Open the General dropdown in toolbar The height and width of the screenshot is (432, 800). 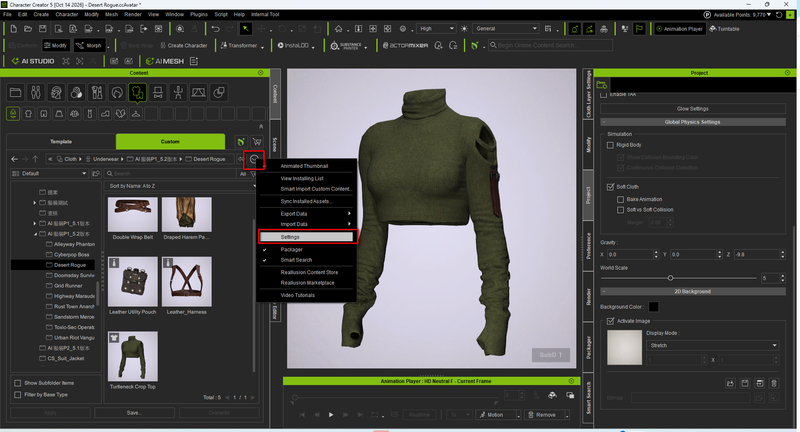coord(506,29)
